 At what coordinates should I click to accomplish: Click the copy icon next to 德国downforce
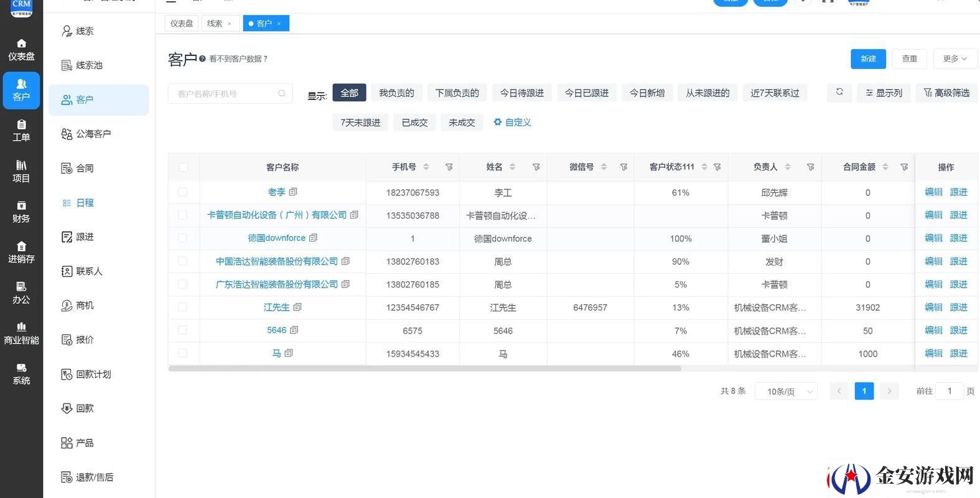point(314,238)
